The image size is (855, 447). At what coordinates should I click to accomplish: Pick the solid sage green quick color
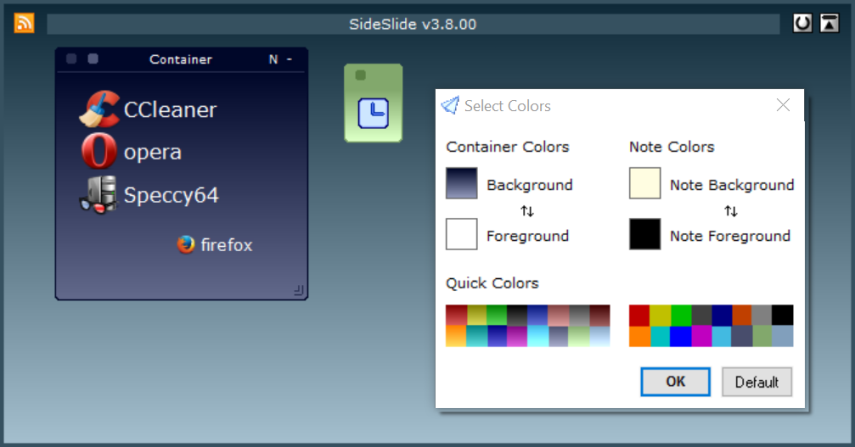763,336
